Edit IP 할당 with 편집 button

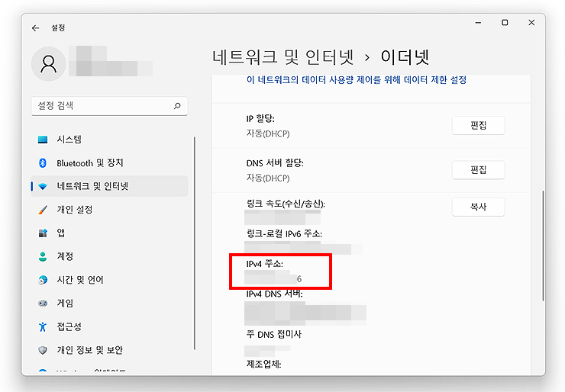[478, 126]
